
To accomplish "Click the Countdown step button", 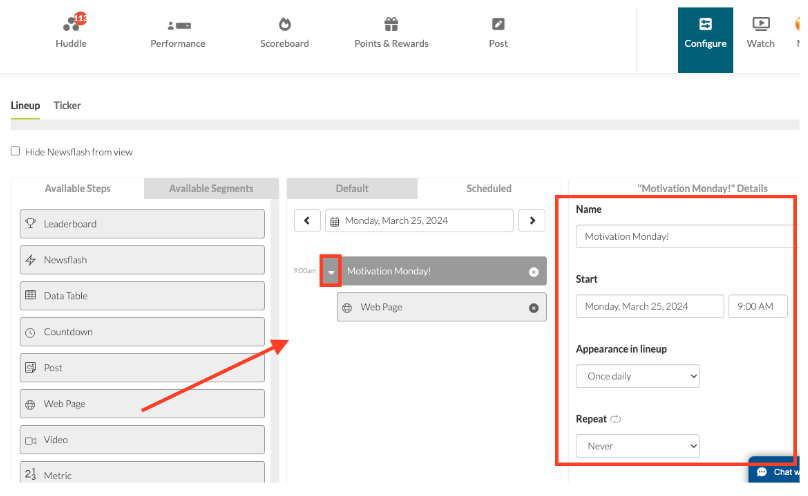I will point(142,332).
